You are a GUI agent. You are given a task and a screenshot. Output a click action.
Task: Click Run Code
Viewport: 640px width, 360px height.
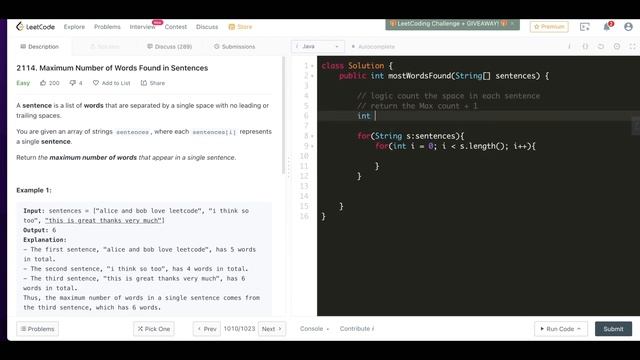(x=561, y=329)
